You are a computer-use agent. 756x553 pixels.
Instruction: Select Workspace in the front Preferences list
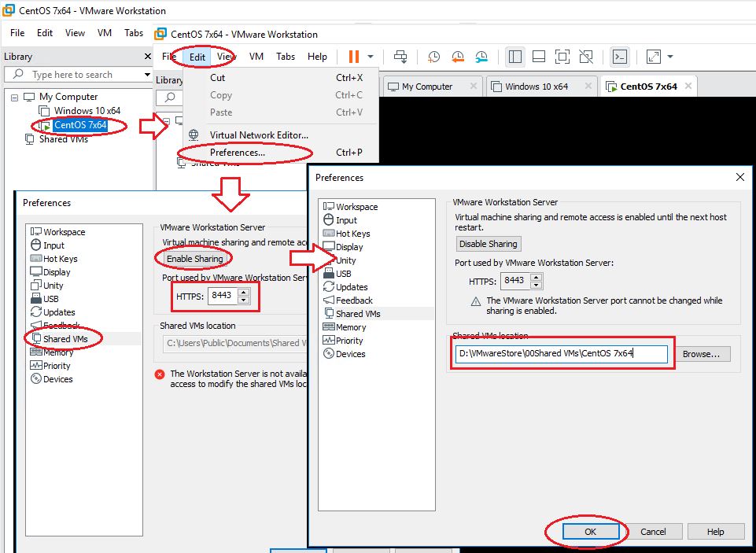point(351,207)
